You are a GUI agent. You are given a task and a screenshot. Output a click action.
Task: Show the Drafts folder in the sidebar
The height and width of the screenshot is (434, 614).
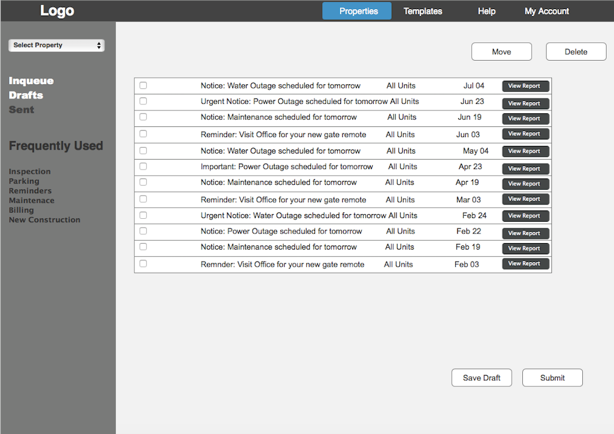pyautogui.click(x=26, y=95)
